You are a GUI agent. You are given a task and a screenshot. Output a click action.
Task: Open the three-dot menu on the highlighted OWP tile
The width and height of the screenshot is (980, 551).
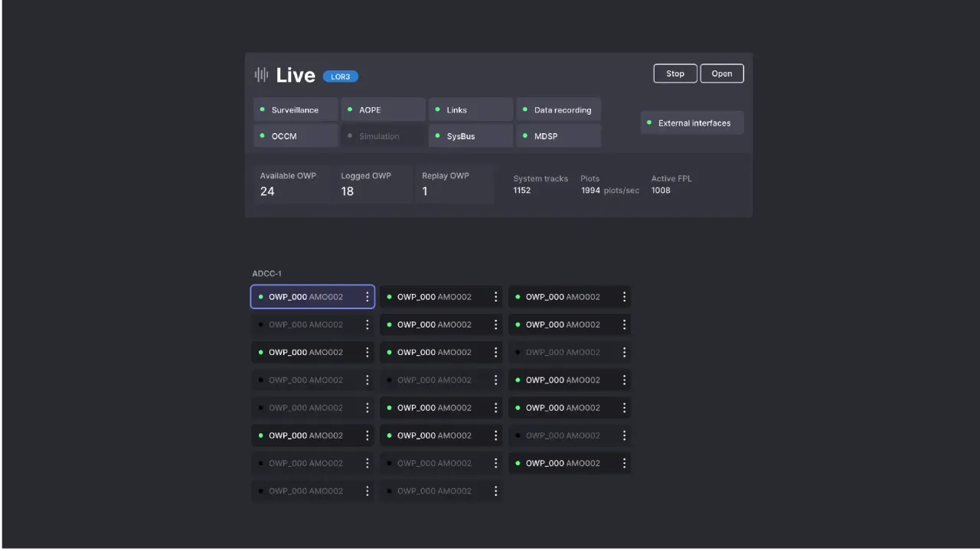coord(367,297)
